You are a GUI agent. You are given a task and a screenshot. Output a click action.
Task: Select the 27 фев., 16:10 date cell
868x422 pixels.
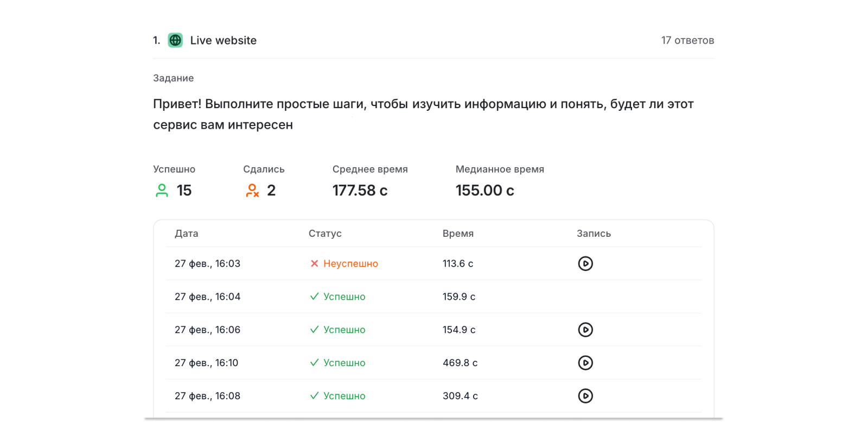pyautogui.click(x=206, y=363)
